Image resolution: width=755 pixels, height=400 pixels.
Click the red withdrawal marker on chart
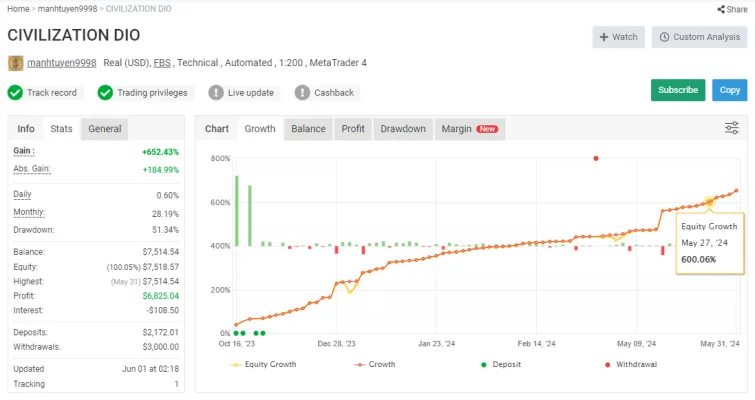[x=596, y=158]
